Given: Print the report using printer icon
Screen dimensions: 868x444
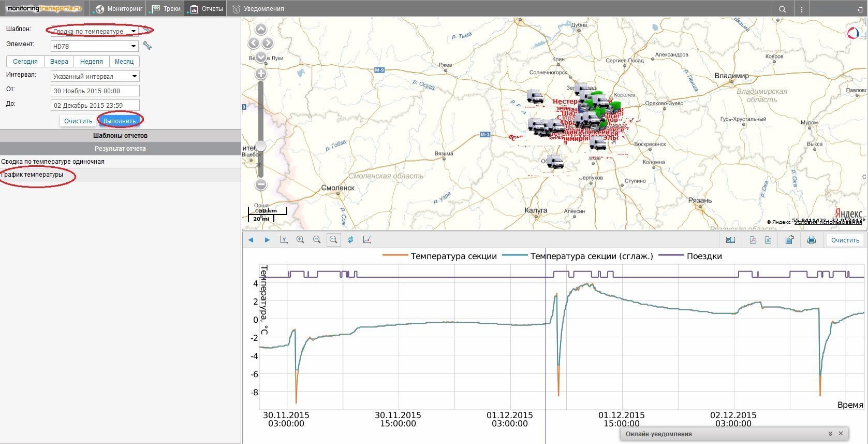Looking at the screenshot, I should click(x=812, y=240).
